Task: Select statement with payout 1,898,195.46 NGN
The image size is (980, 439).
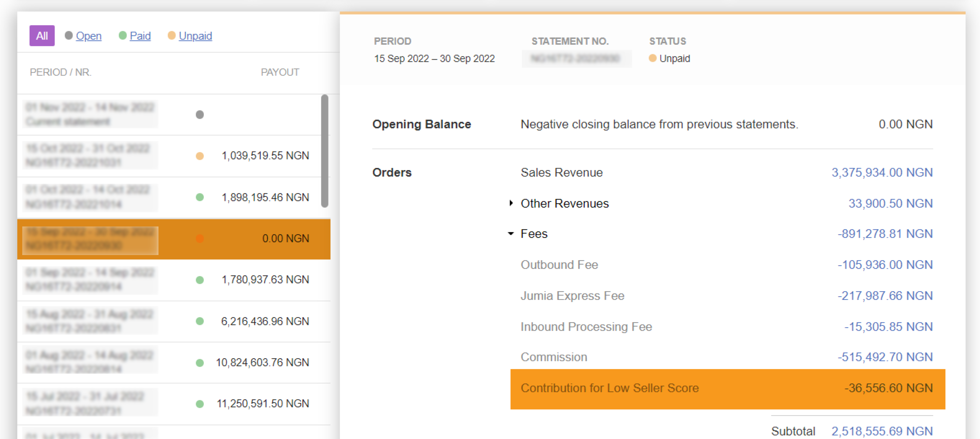Action: tap(265, 197)
